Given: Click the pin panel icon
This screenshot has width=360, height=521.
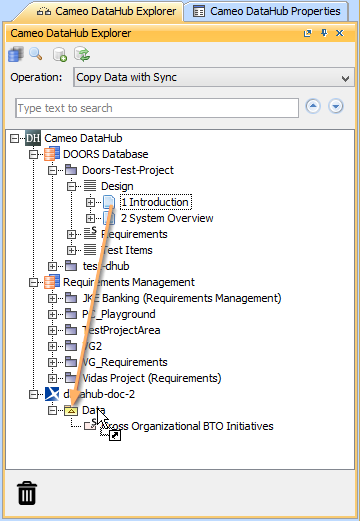Looking at the screenshot, I should point(324,33).
